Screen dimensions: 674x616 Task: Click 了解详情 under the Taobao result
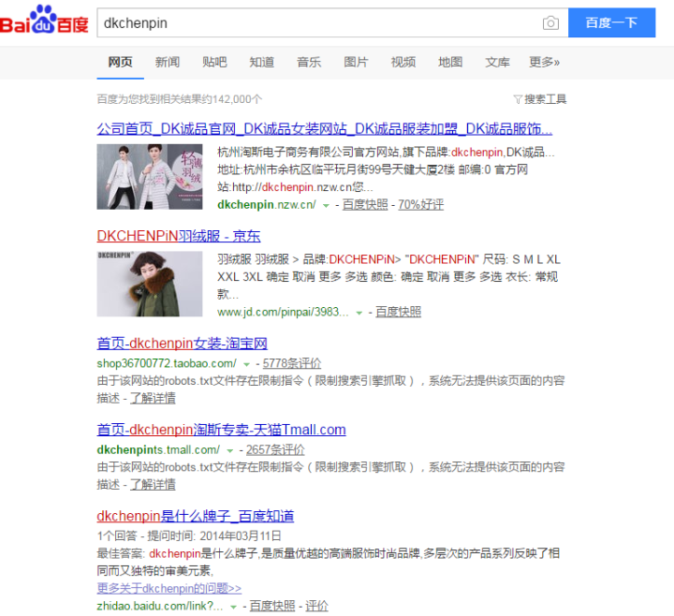point(153,398)
